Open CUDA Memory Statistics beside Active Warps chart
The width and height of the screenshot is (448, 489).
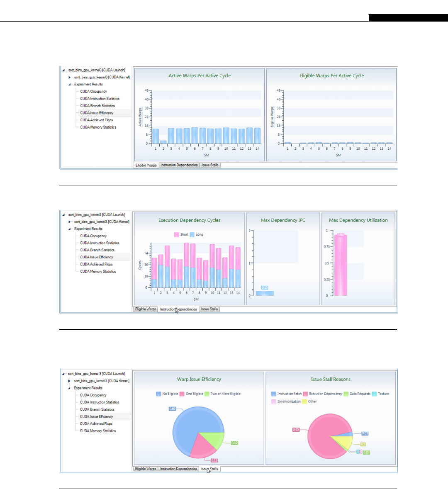point(98,127)
